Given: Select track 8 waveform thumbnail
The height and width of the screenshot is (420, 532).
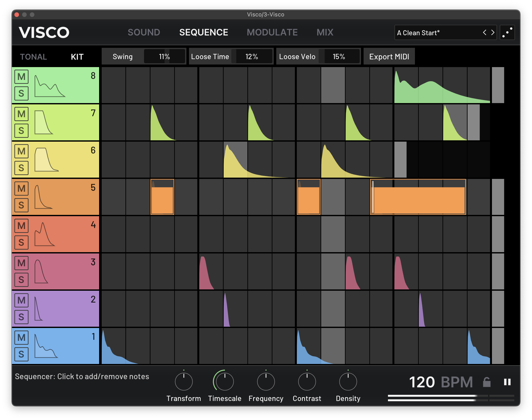Looking at the screenshot, I should point(50,86).
